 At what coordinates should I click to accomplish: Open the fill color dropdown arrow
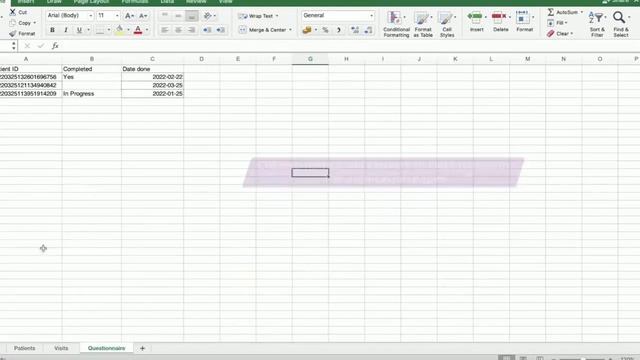128,30
